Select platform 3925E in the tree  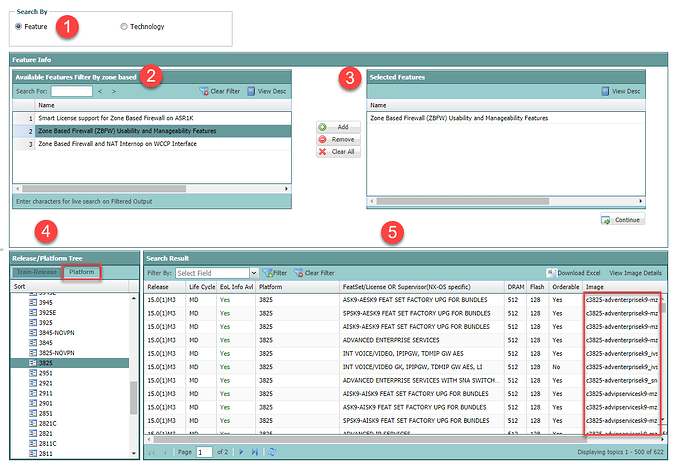(47, 312)
